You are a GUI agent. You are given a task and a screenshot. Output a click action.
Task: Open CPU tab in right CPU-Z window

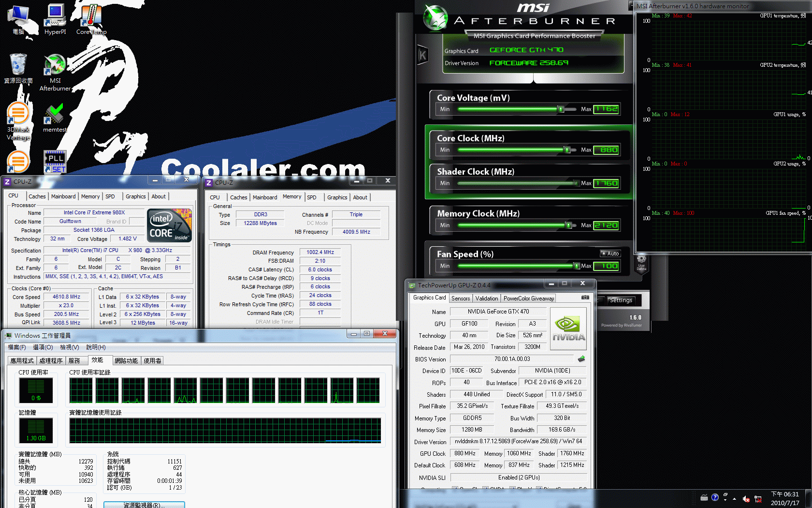(215, 197)
